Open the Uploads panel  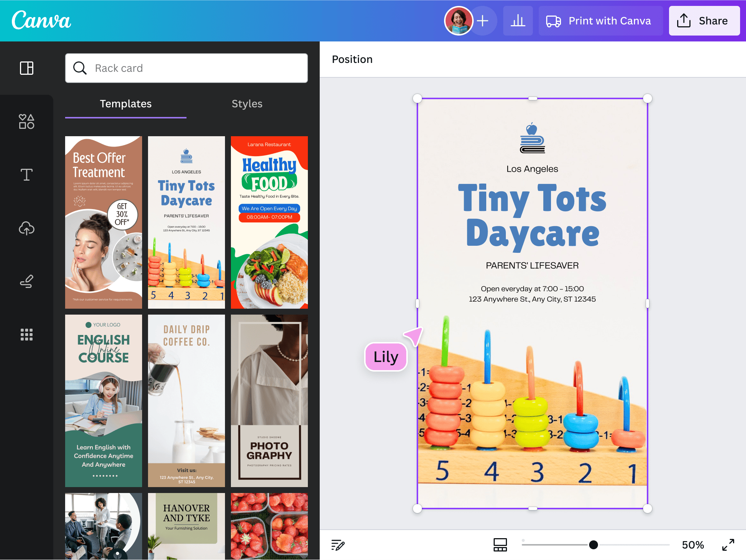[x=26, y=228]
